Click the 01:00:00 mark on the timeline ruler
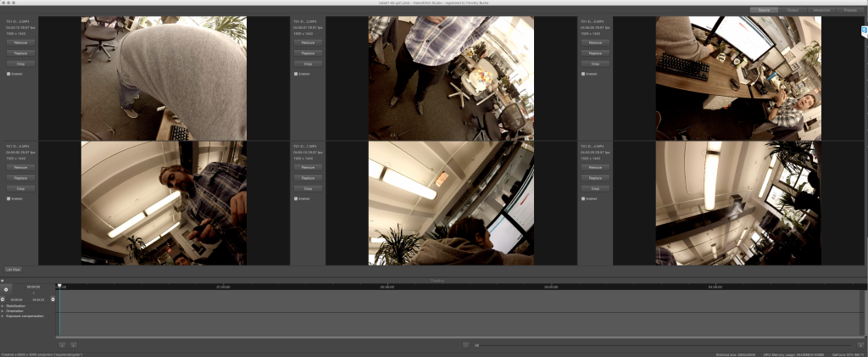 pyautogui.click(x=223, y=287)
